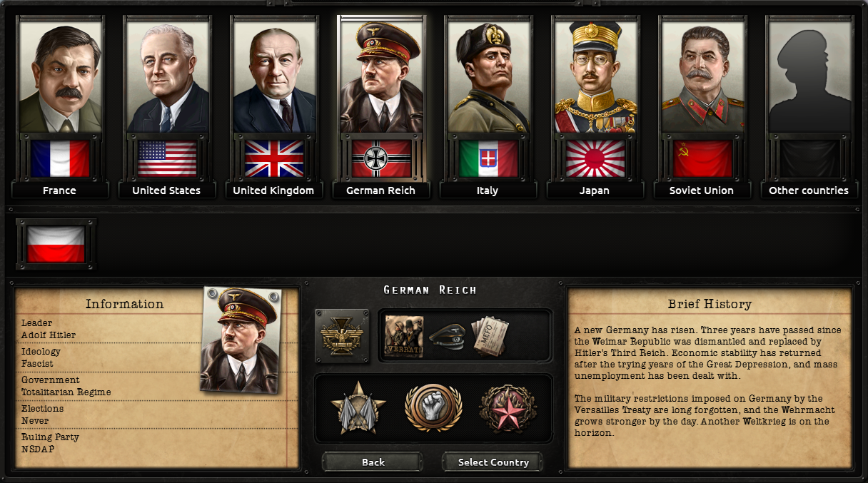This screenshot has height=483, width=868.
Task: Click the raised fist wreath icon
Action: coord(433,408)
